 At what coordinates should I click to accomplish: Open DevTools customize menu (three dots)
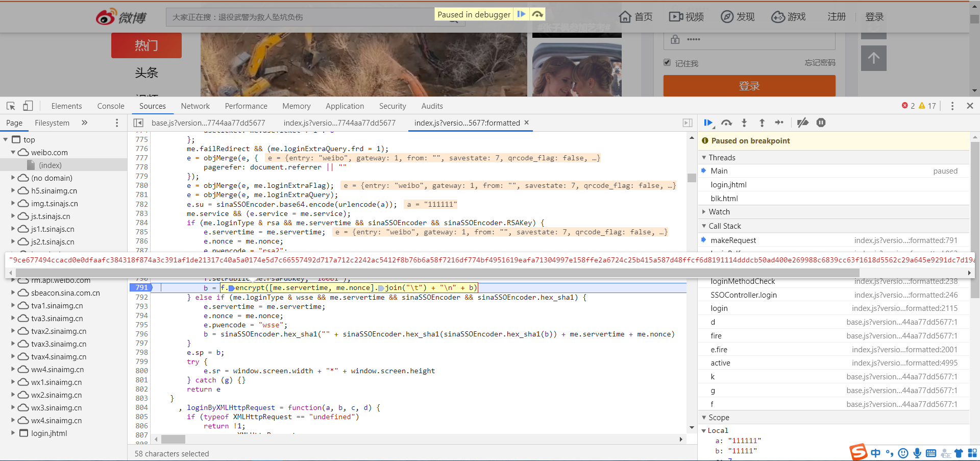[952, 106]
